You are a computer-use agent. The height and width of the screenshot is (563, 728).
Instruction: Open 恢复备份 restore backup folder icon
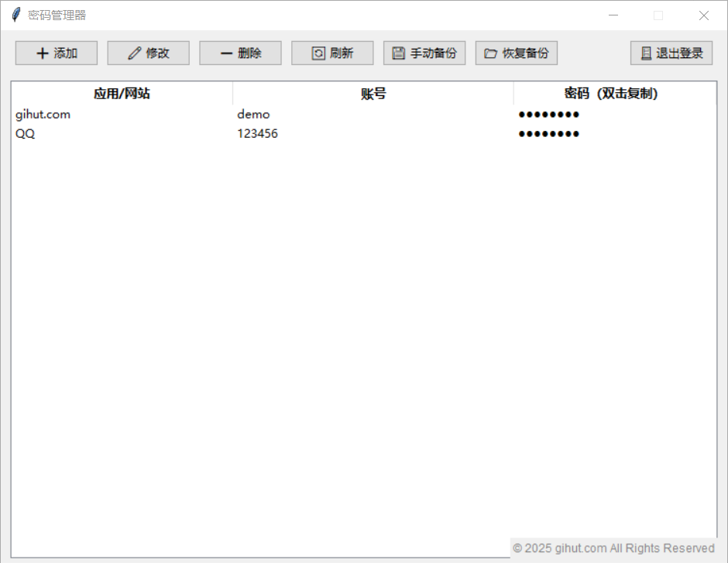tap(490, 53)
